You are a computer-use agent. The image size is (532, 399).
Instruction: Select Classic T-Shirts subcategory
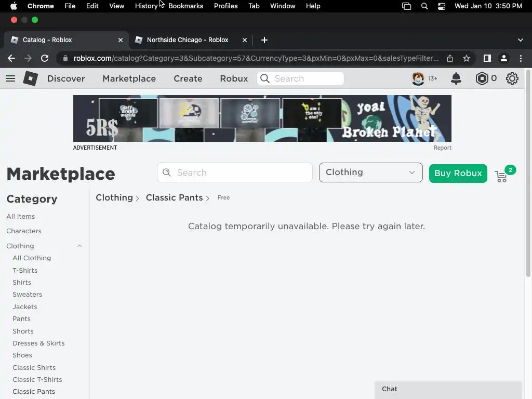tap(37, 380)
